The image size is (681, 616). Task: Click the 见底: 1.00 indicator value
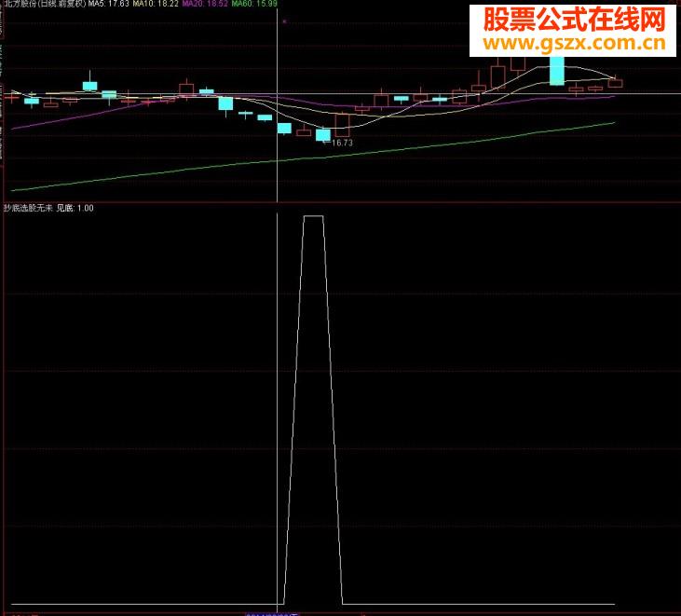point(75,208)
